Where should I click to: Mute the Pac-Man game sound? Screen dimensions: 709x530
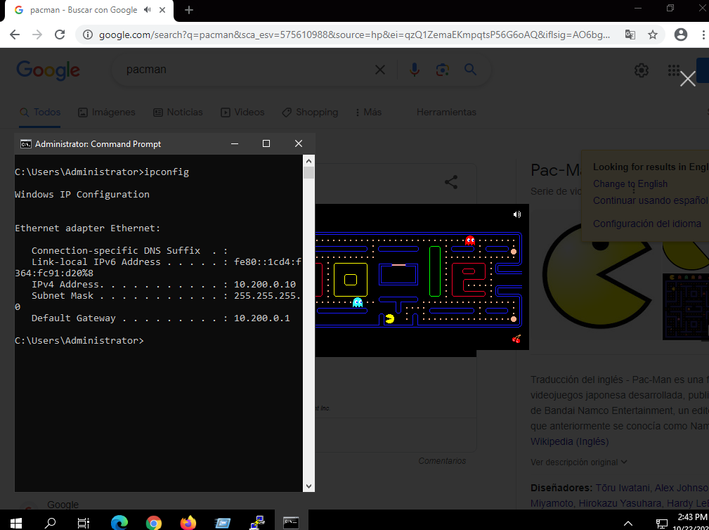click(x=517, y=214)
